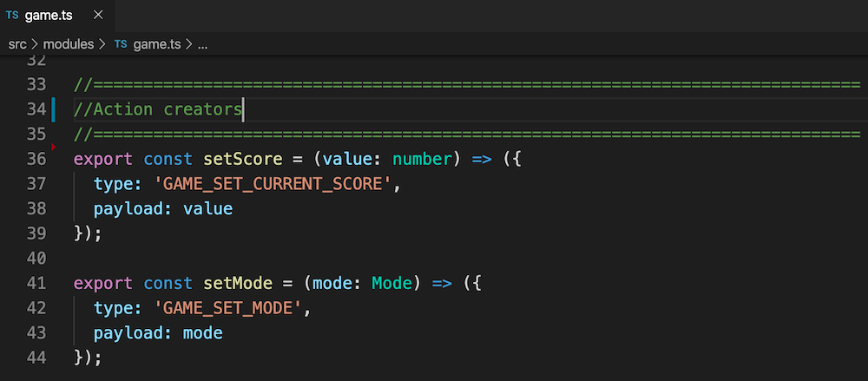Viewport: 868px width, 381px height.
Task: Click 'type' property on line 42
Action: click(114, 308)
